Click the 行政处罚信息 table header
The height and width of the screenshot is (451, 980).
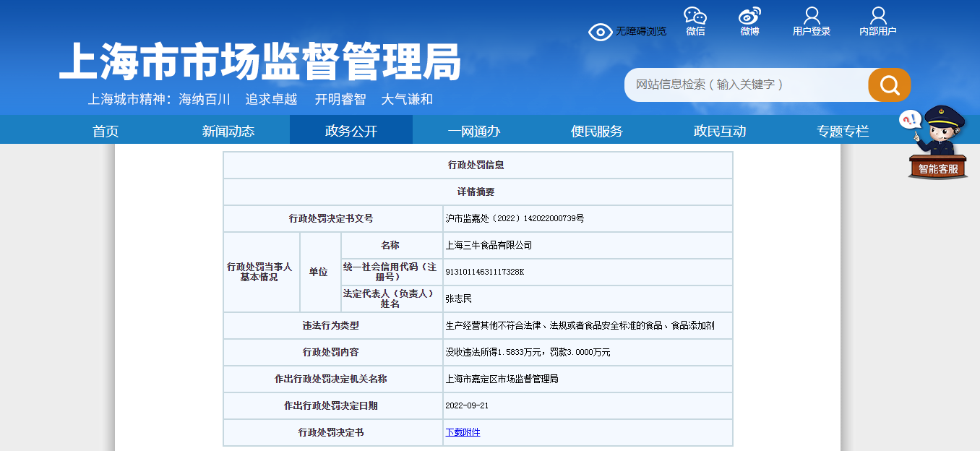click(x=478, y=165)
